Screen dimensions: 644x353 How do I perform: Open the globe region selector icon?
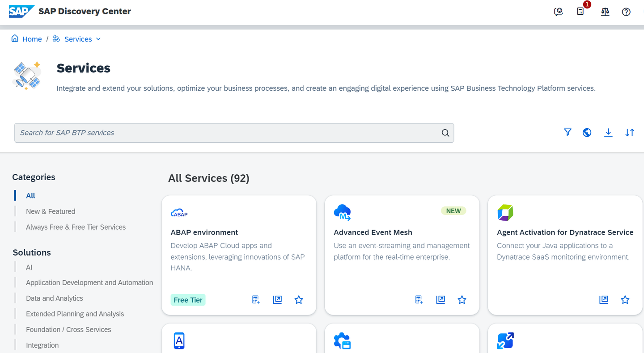tap(587, 132)
